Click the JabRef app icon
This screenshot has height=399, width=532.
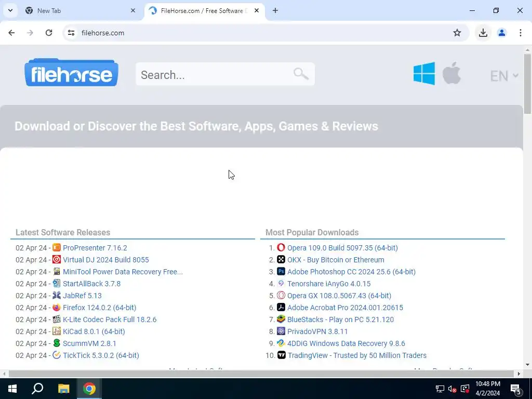click(x=57, y=295)
